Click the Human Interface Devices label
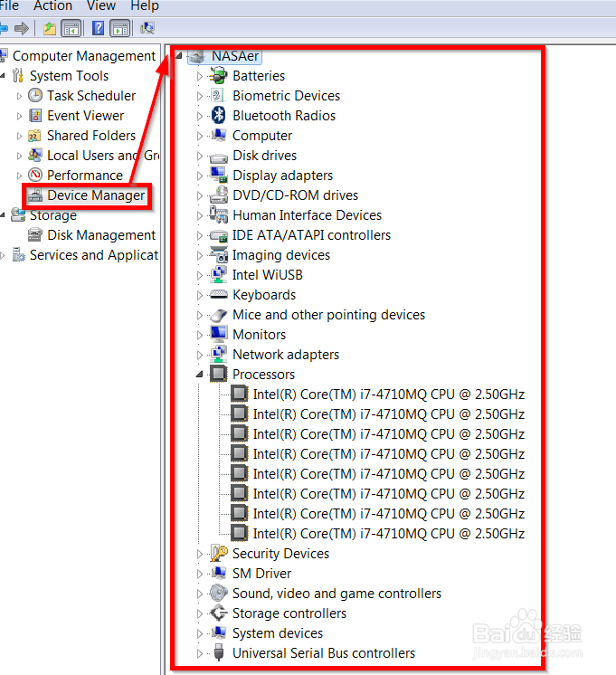The image size is (616, 675). (x=307, y=215)
